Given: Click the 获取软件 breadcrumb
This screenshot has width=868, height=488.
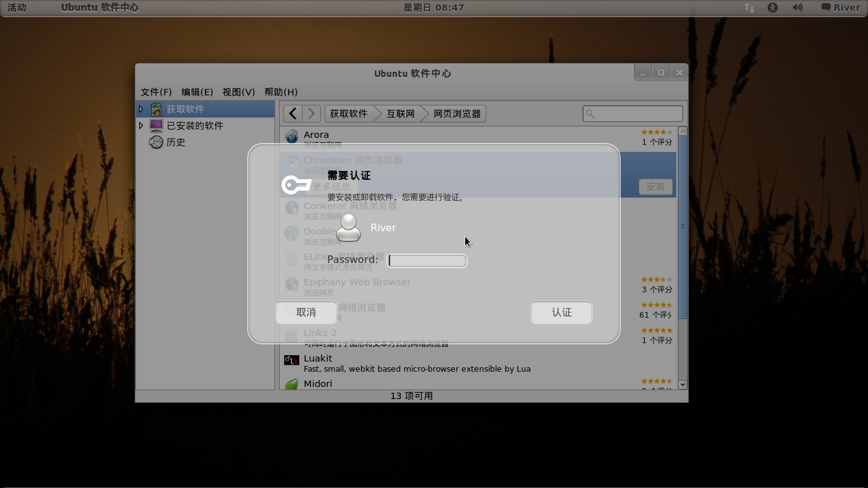Looking at the screenshot, I should pyautogui.click(x=349, y=114).
